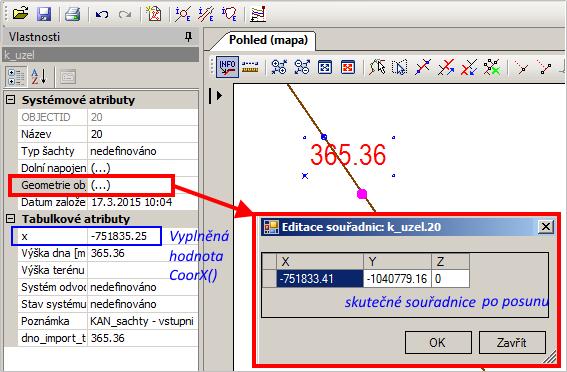Click the point element info icon
Image resolution: width=567 pixels, height=372 pixels.
point(183,14)
